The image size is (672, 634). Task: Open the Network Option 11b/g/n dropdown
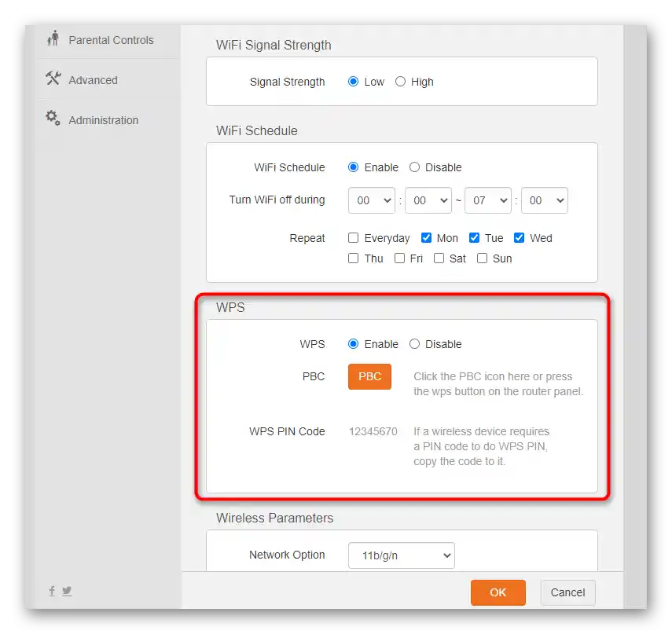[x=402, y=555]
